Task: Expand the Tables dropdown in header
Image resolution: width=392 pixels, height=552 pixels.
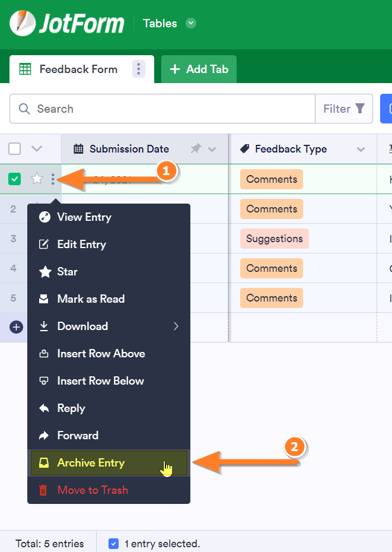Action: [190, 23]
